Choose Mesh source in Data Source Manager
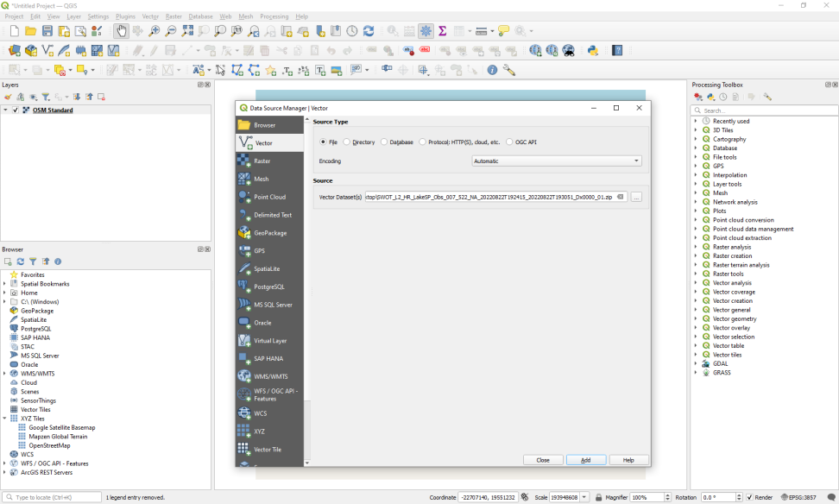 [269, 179]
